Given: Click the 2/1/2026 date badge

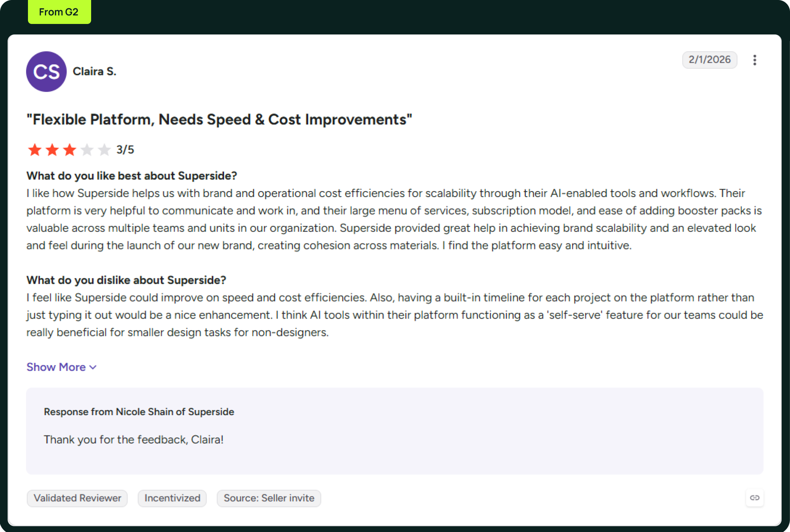Looking at the screenshot, I should (x=709, y=60).
